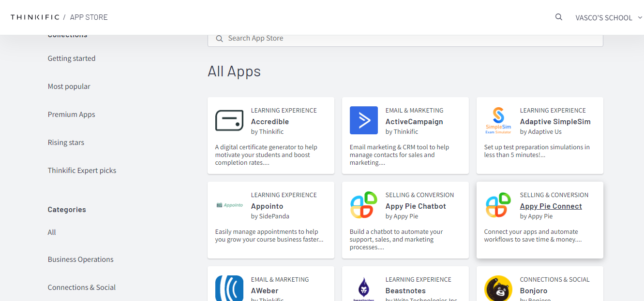Open the Rising stars collection
The image size is (644, 301).
(x=66, y=143)
